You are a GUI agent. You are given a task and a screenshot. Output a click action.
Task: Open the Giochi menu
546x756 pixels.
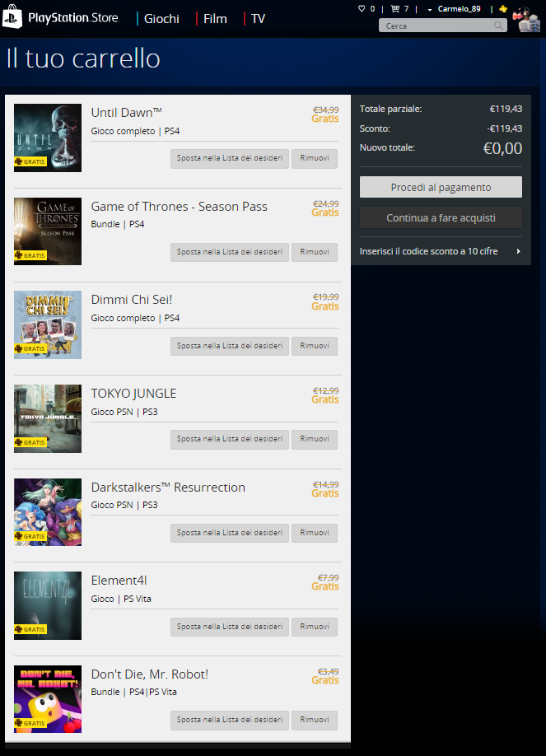click(161, 19)
